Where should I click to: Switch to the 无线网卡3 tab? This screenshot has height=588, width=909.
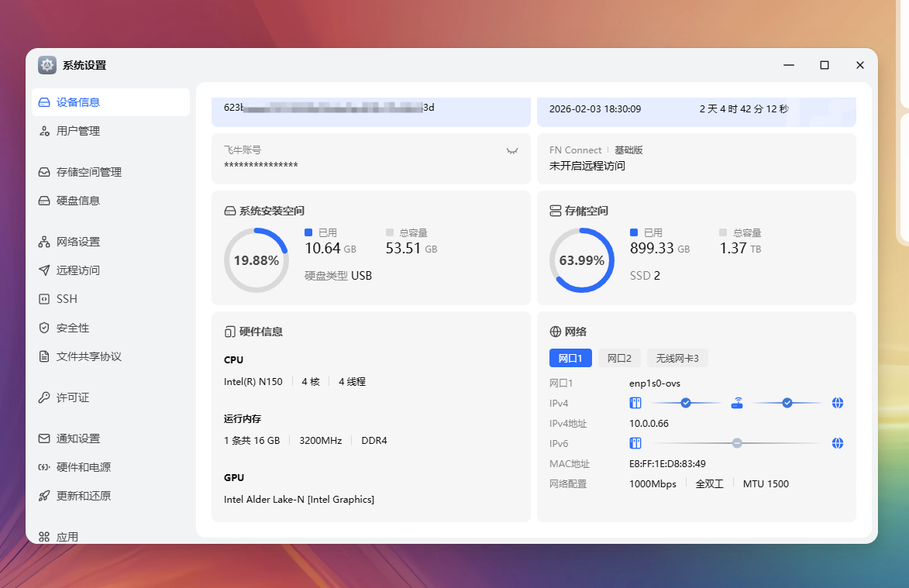click(677, 358)
